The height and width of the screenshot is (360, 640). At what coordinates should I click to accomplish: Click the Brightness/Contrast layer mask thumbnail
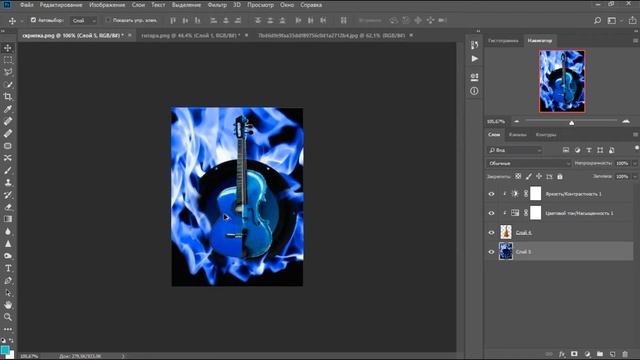[x=536, y=193]
